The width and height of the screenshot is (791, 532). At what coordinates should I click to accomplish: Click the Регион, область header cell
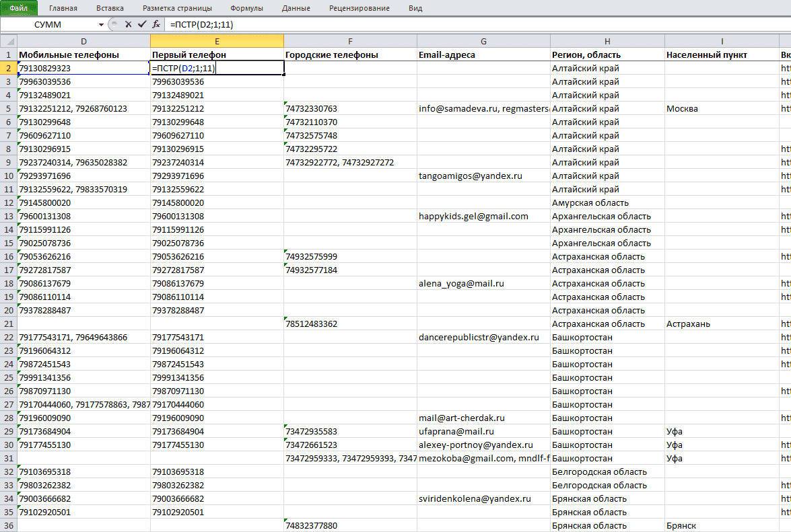tap(607, 54)
